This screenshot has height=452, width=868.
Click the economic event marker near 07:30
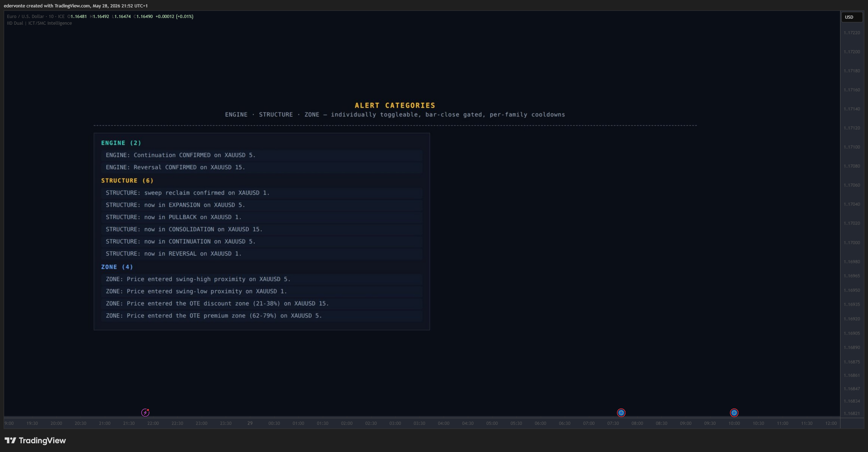621,412
